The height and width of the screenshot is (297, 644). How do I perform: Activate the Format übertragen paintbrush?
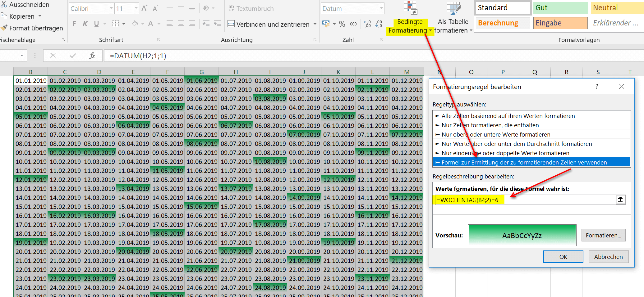(x=4, y=28)
